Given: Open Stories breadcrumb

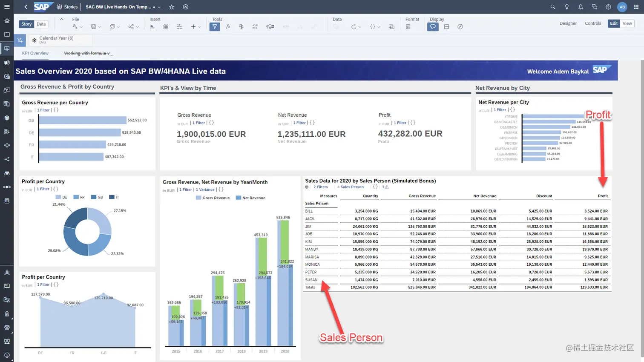Looking at the screenshot, I should pyautogui.click(x=67, y=7).
